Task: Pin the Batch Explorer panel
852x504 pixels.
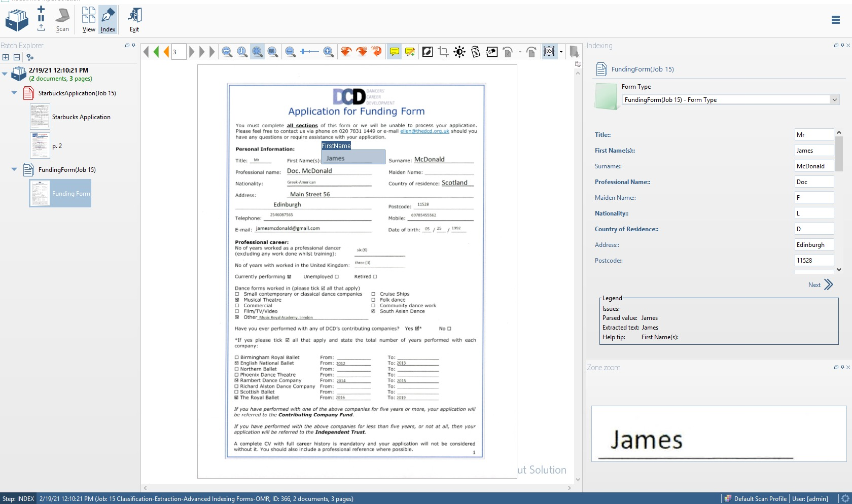Action: 133,45
